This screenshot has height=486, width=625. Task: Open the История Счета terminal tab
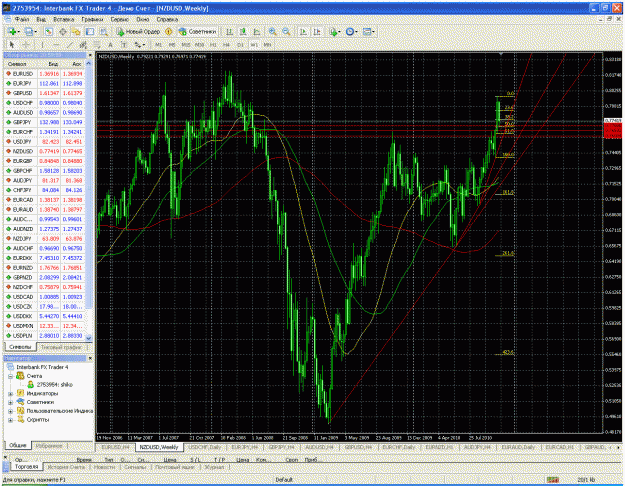(x=66, y=466)
